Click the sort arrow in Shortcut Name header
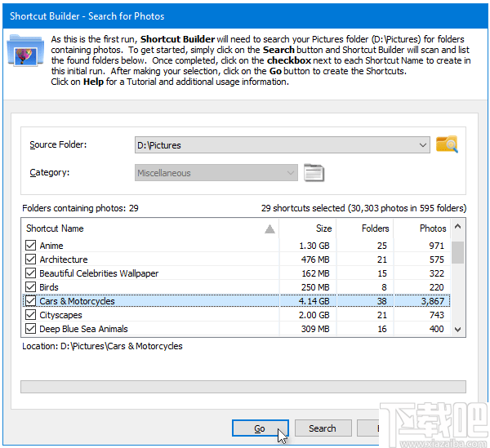This screenshot has width=490, height=448. click(269, 228)
